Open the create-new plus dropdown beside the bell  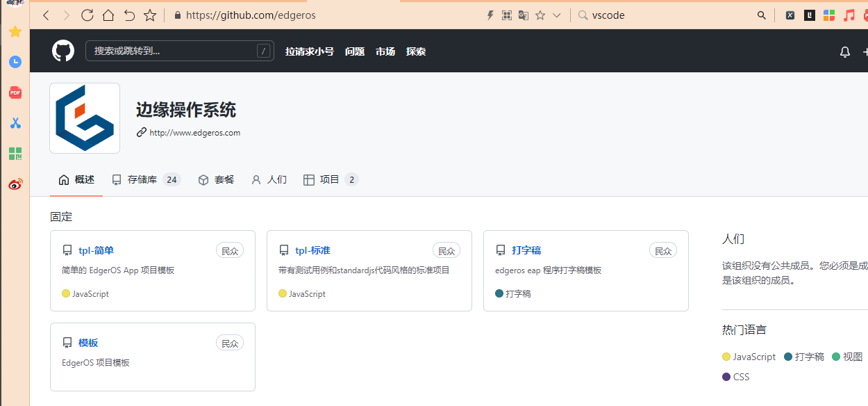865,51
